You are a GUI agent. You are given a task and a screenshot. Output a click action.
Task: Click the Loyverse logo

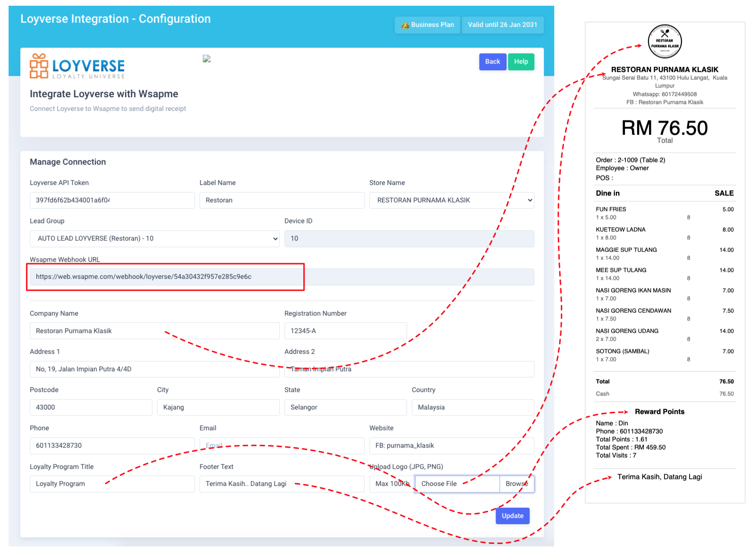[x=77, y=66]
